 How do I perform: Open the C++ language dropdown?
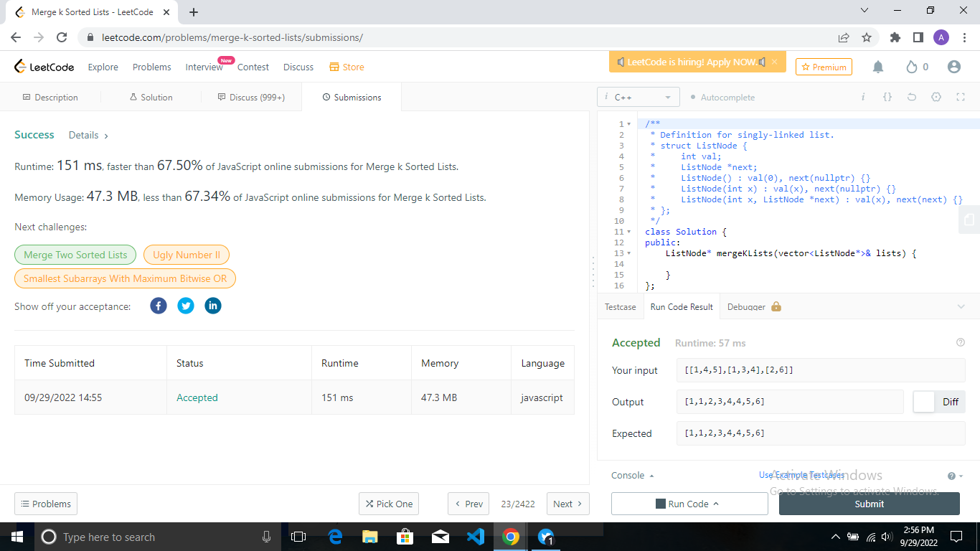[638, 97]
